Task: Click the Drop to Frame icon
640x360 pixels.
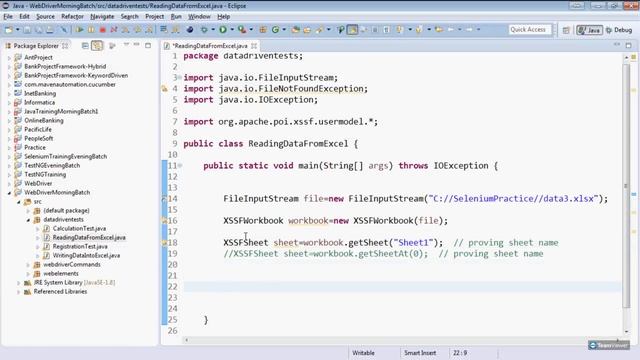Action: [x=164, y=30]
